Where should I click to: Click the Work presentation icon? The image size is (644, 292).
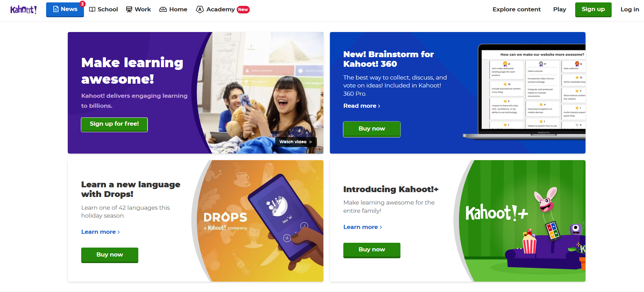(129, 10)
